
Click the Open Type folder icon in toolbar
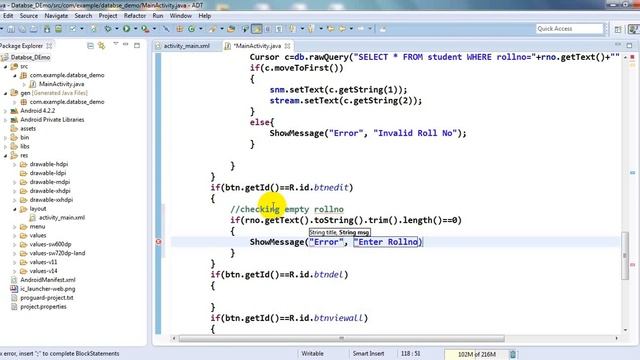[x=231, y=29]
